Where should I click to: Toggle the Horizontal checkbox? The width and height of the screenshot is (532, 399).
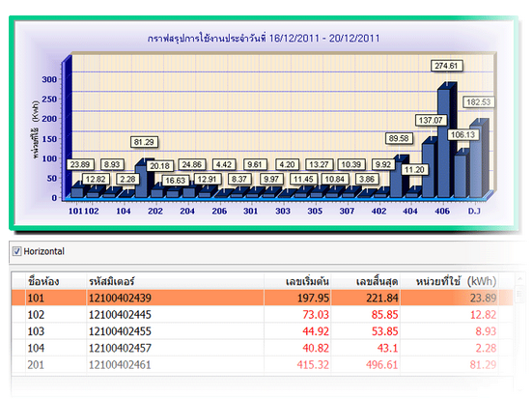coord(17,251)
